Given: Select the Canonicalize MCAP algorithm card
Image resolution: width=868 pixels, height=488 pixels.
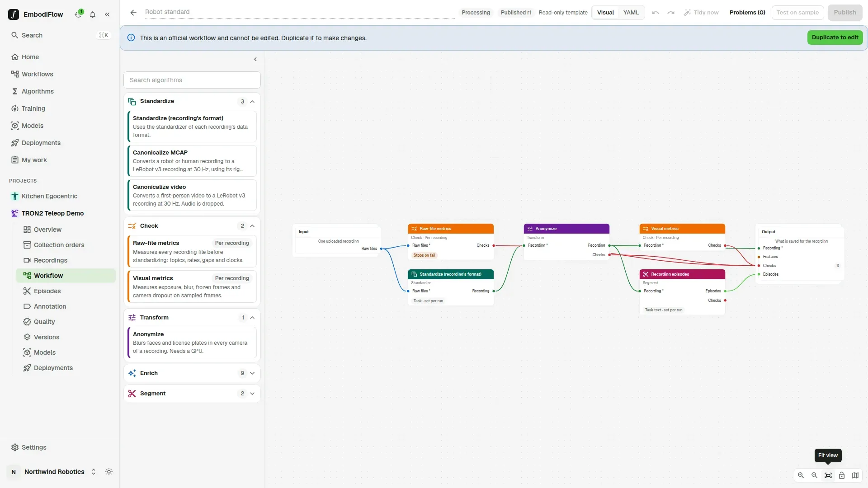Looking at the screenshot, I should 192,161.
